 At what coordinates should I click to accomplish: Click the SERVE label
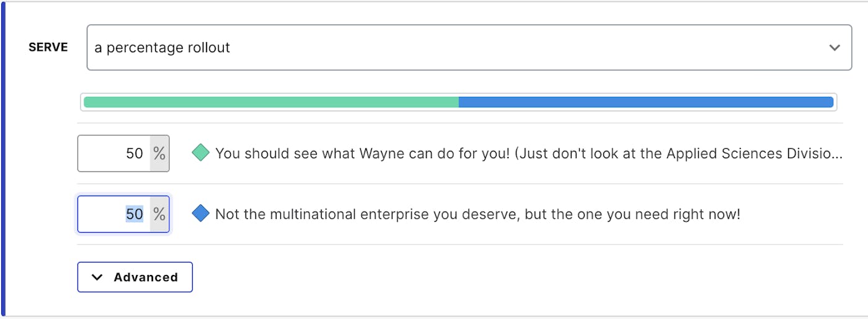[x=48, y=48]
